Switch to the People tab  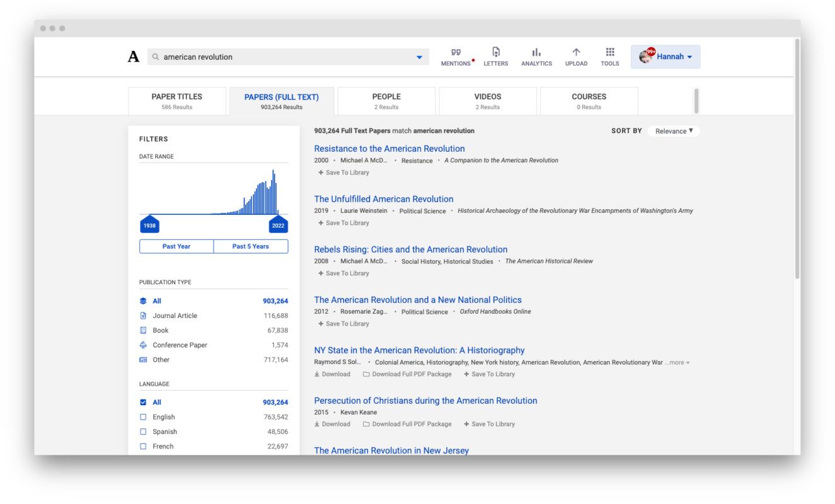coord(386,101)
